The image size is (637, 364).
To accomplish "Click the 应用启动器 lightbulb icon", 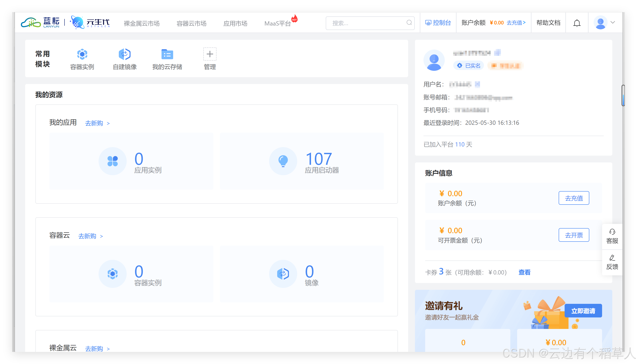I will (x=283, y=161).
